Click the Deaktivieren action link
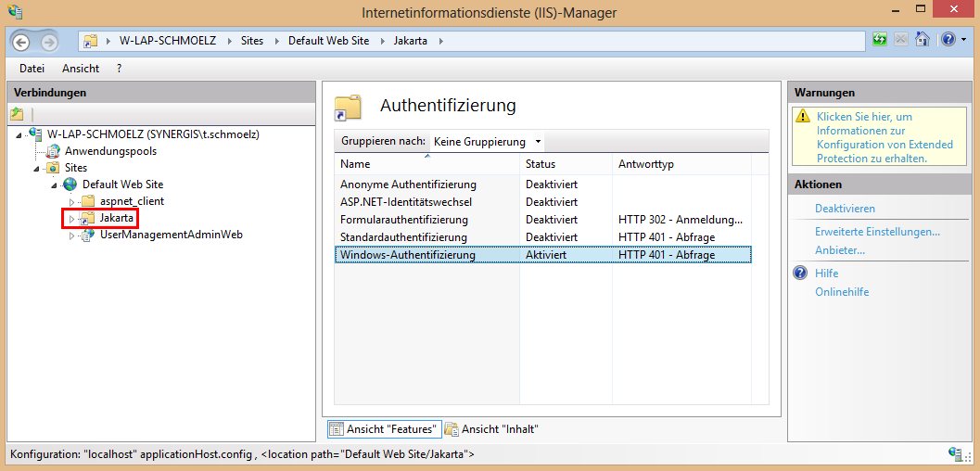 [x=845, y=209]
